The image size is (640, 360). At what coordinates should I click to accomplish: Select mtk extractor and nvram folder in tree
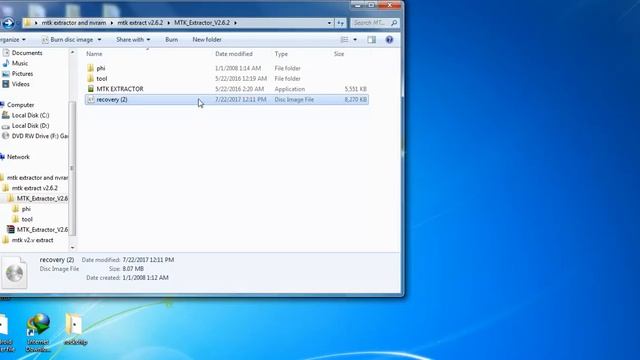(37, 178)
